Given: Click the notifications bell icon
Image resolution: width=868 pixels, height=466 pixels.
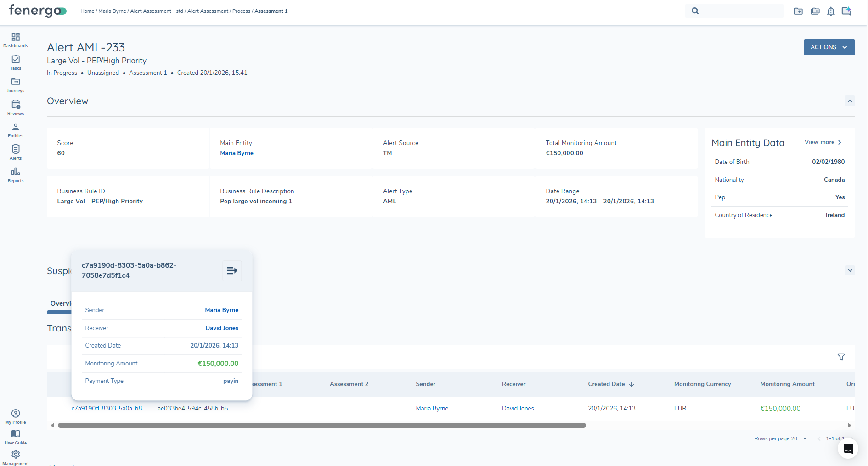Looking at the screenshot, I should pyautogui.click(x=831, y=11).
